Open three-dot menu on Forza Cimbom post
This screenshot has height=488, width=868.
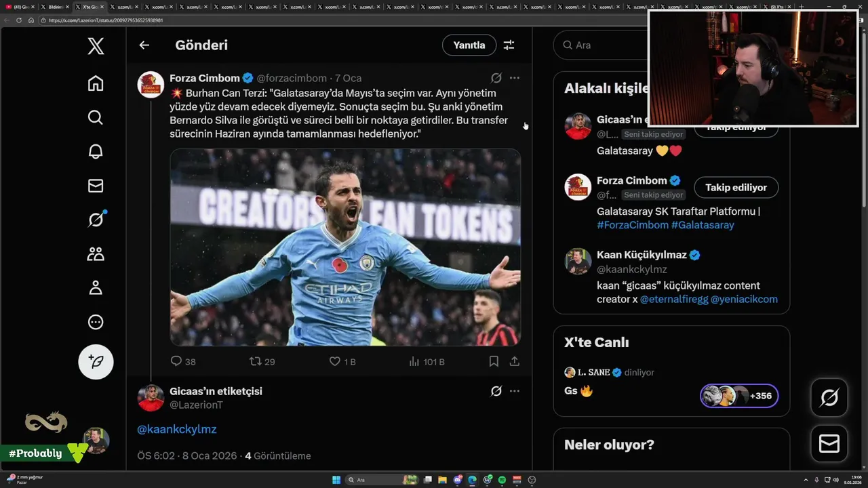point(515,78)
